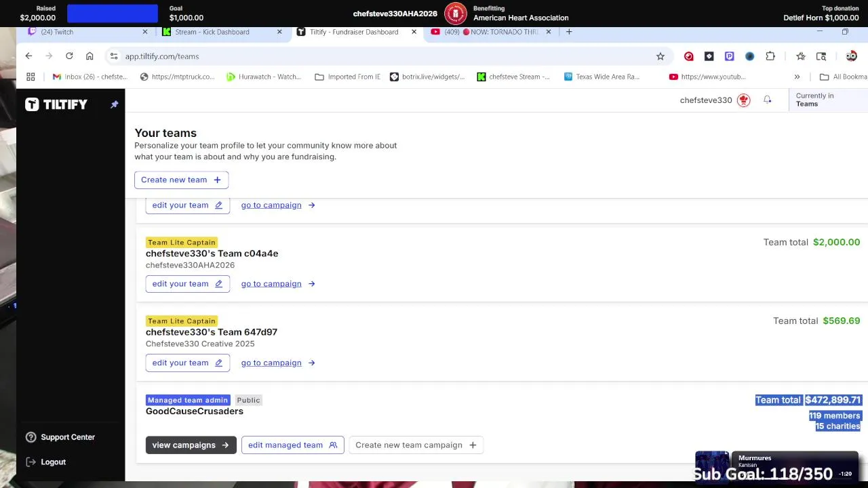Click the chefsteve330's Team 647d97 name
Screen dimensions: 868x488
click(212, 332)
